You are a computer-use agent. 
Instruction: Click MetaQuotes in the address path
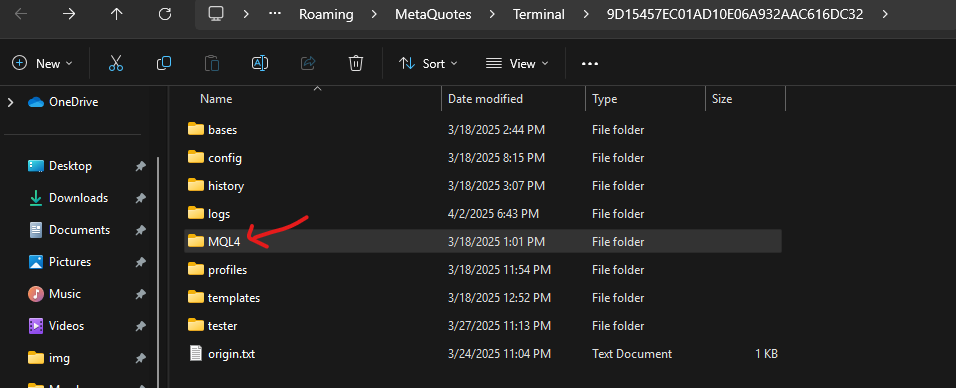[433, 15]
